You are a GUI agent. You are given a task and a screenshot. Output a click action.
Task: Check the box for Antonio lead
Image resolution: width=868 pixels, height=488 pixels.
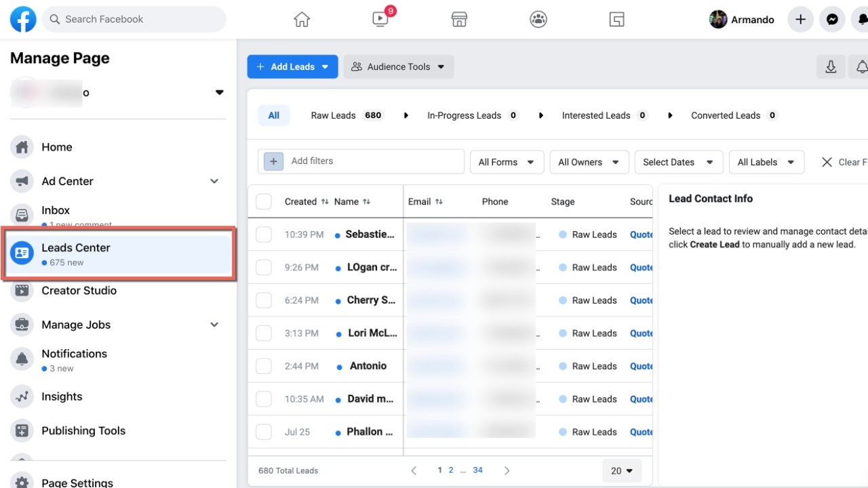[264, 366]
